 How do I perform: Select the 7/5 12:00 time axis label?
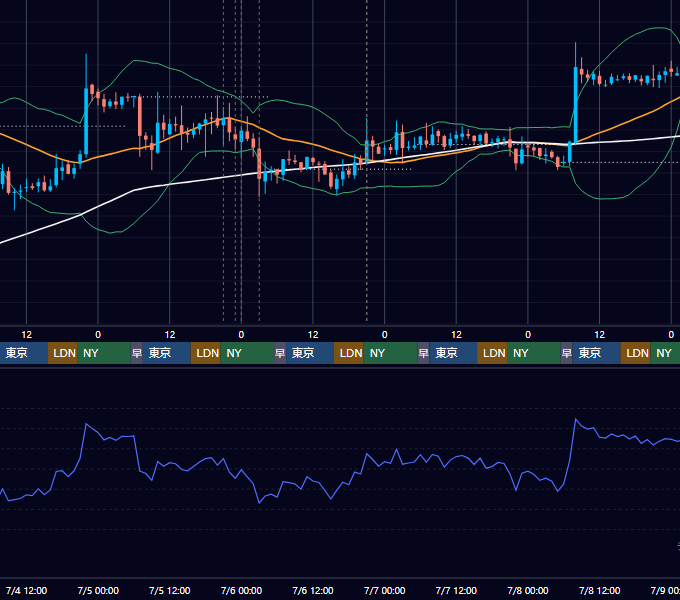click(x=170, y=590)
